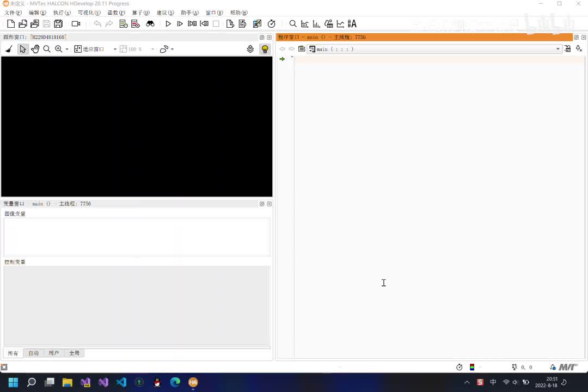Expand the 适应窗口 dropdown arrow
This screenshot has height=392, width=588.
click(115, 49)
